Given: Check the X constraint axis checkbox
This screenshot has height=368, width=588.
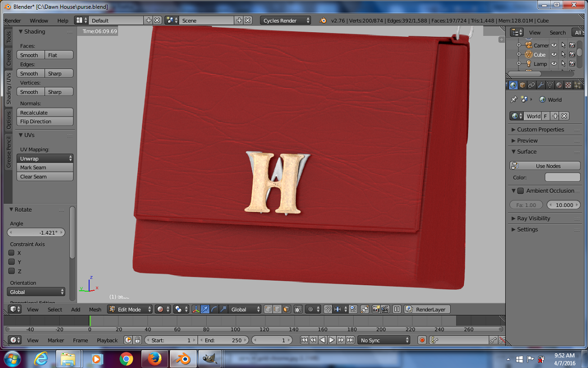Looking at the screenshot, I should tap(11, 253).
